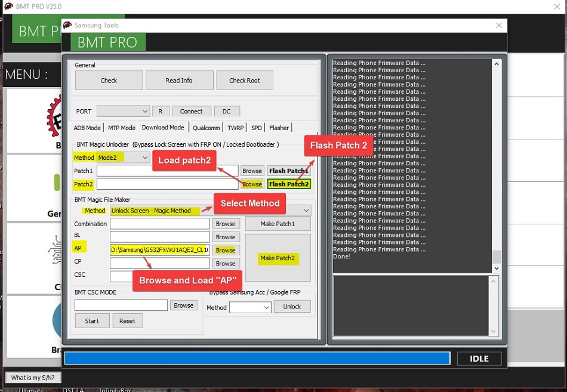Click the Patch2 file path field
This screenshot has height=392, width=567.
tap(167, 184)
